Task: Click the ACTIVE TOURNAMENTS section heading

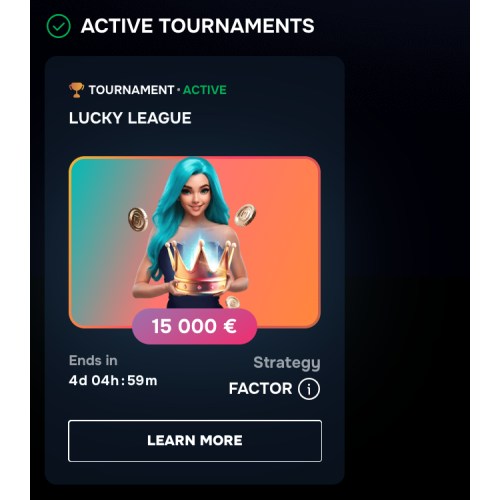Action: click(x=198, y=26)
